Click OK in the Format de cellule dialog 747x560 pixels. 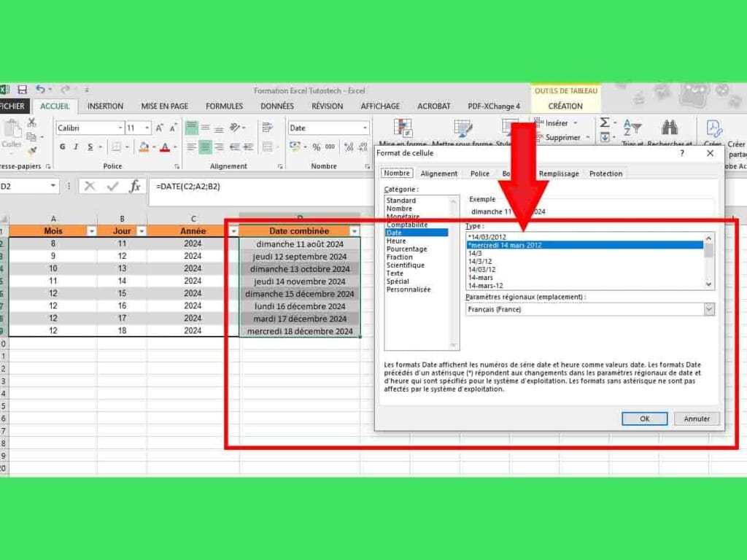click(644, 418)
